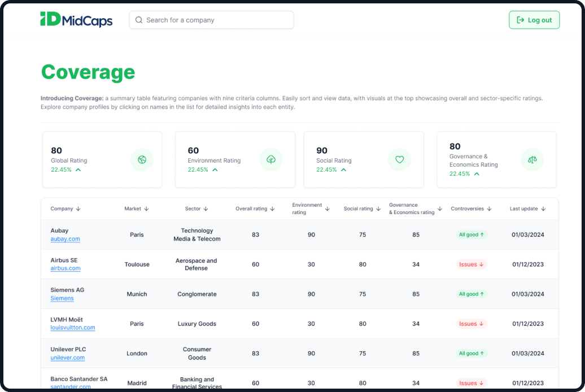Sort by Last update column
The image size is (585, 392).
(527, 209)
